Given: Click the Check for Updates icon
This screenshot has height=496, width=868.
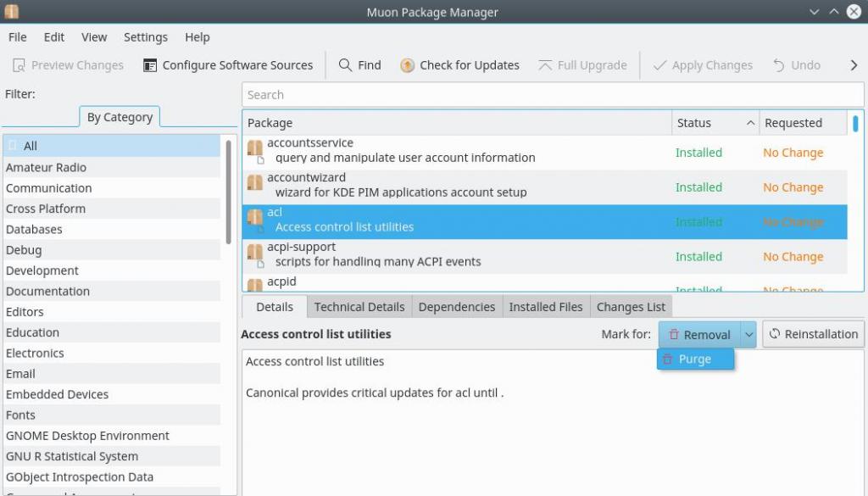Looking at the screenshot, I should (x=407, y=65).
